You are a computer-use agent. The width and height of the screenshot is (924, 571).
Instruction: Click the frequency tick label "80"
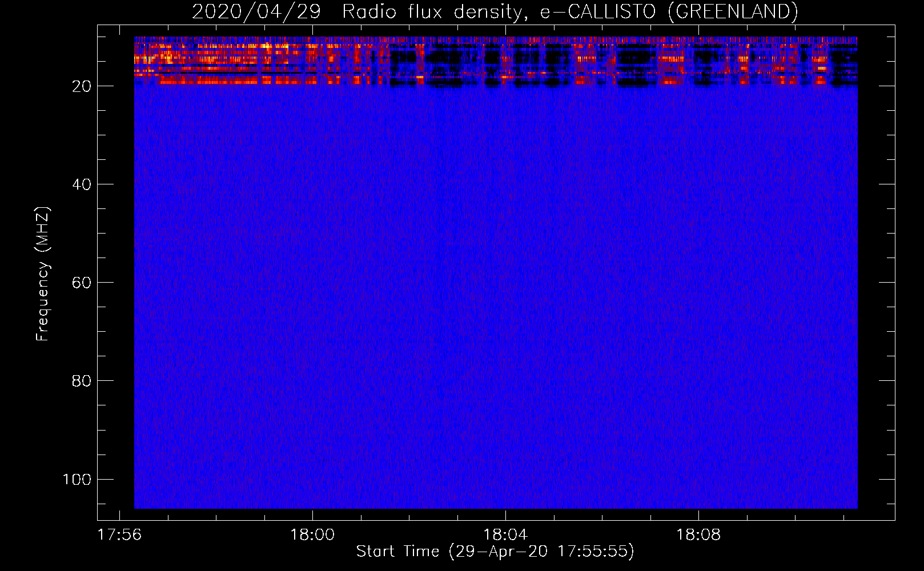tap(82, 381)
